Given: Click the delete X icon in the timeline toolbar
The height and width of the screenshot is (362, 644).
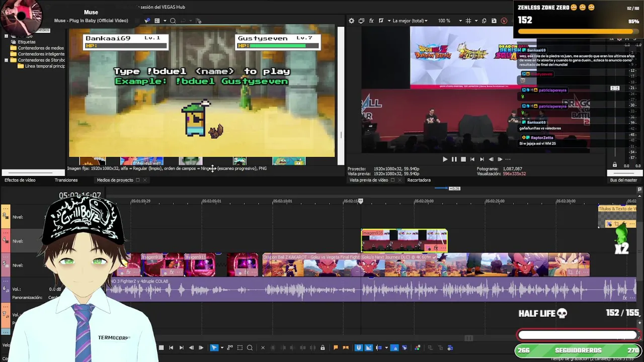Looking at the screenshot, I should pos(263,347).
